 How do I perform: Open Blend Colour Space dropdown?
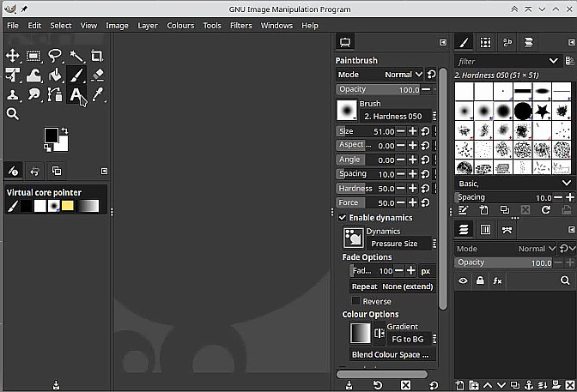point(392,354)
